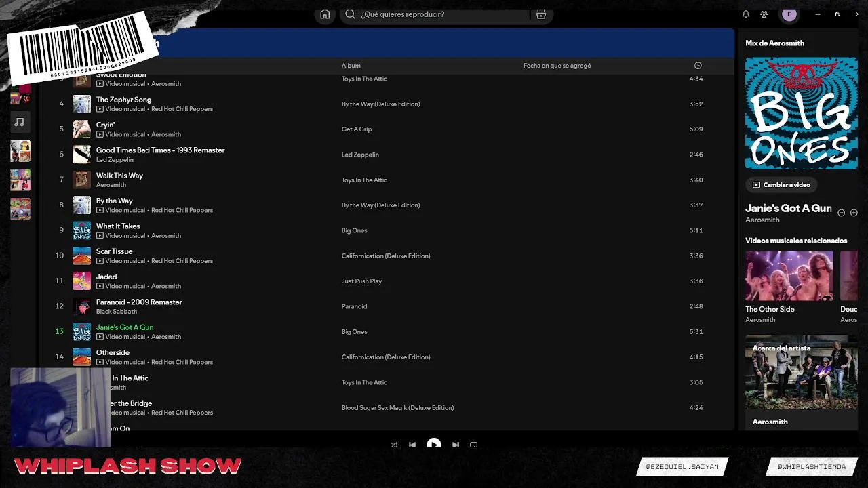Open the Acerca del artista Aerosmith card
The image size is (868, 488).
point(802,382)
